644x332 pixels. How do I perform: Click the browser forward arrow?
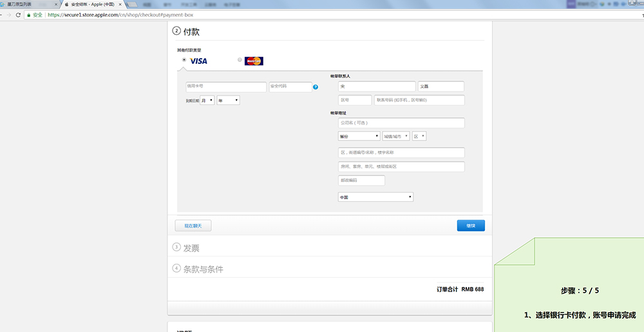point(8,14)
